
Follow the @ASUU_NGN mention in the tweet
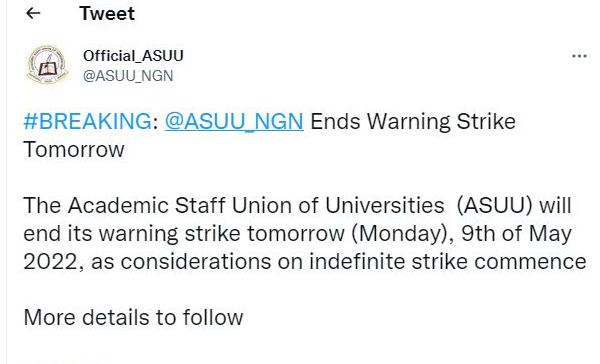coord(234,122)
